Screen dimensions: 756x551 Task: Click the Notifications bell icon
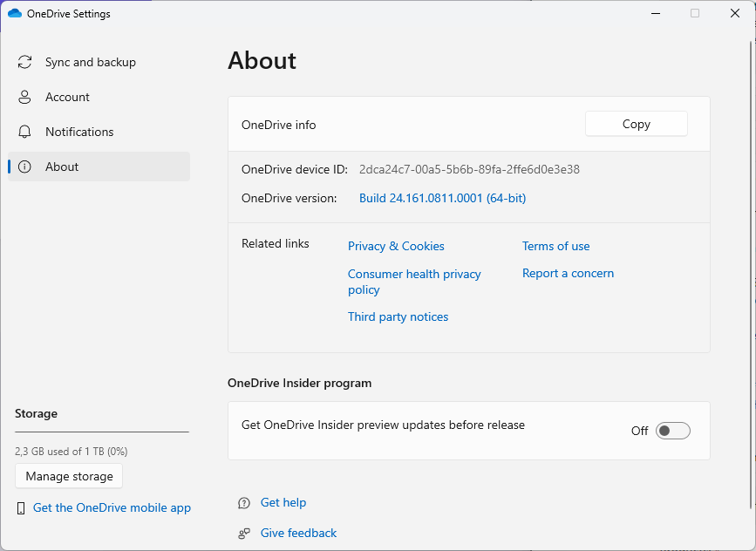pyautogui.click(x=25, y=133)
